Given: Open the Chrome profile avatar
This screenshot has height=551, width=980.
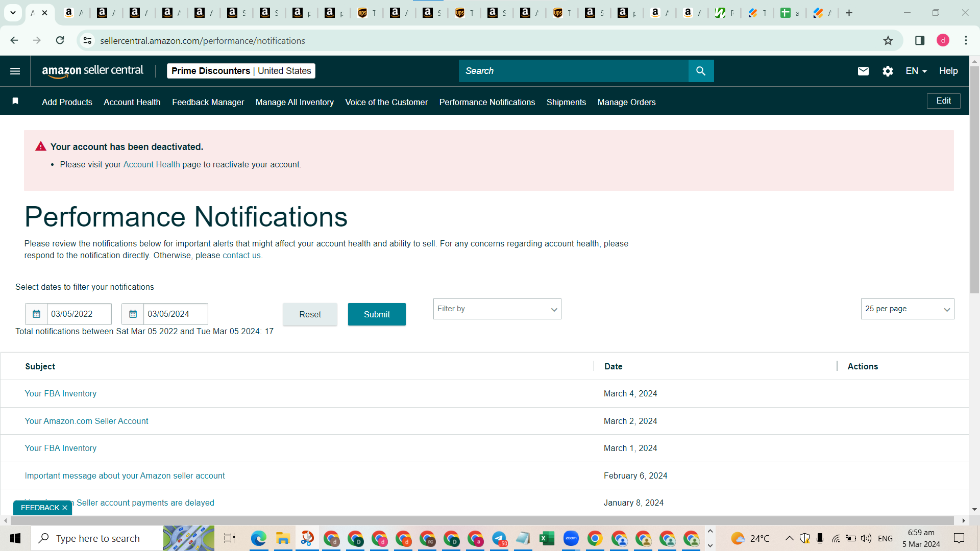Looking at the screenshot, I should pyautogui.click(x=943, y=40).
